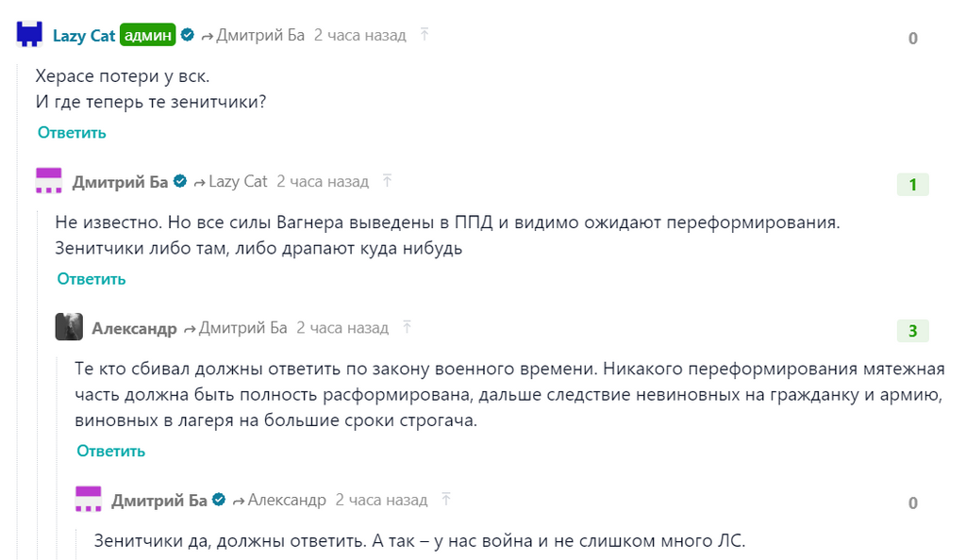
Task: Click Дмитрий Ба's avatar on the bottom comment
Action: pyautogui.click(x=87, y=500)
